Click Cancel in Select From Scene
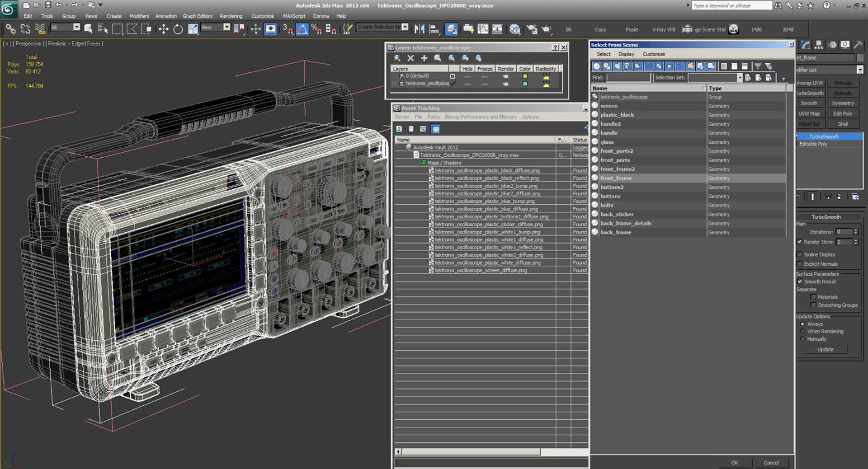Image resolution: width=868 pixels, height=469 pixels. [771, 463]
